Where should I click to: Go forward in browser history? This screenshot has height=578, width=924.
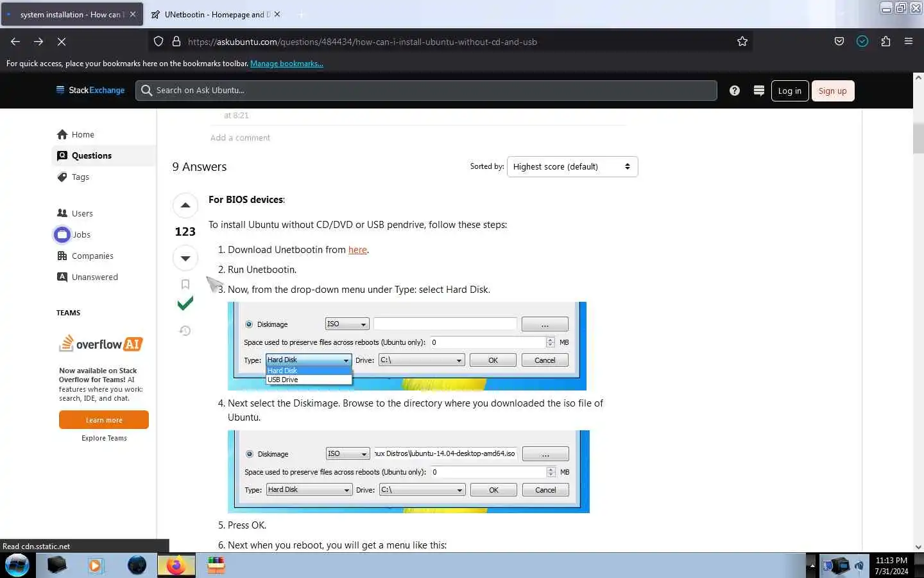(x=38, y=41)
